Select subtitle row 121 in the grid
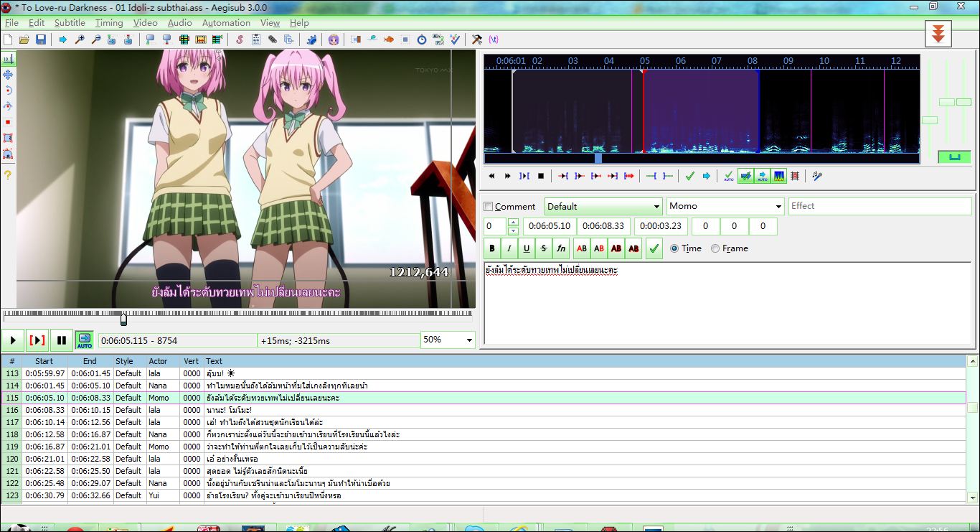The height and width of the screenshot is (532, 980). 484,471
